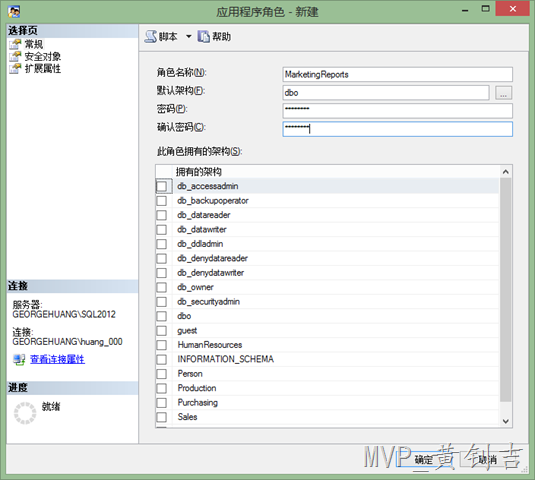Select the 安全对象 page icon
The image size is (535, 480).
(15, 56)
